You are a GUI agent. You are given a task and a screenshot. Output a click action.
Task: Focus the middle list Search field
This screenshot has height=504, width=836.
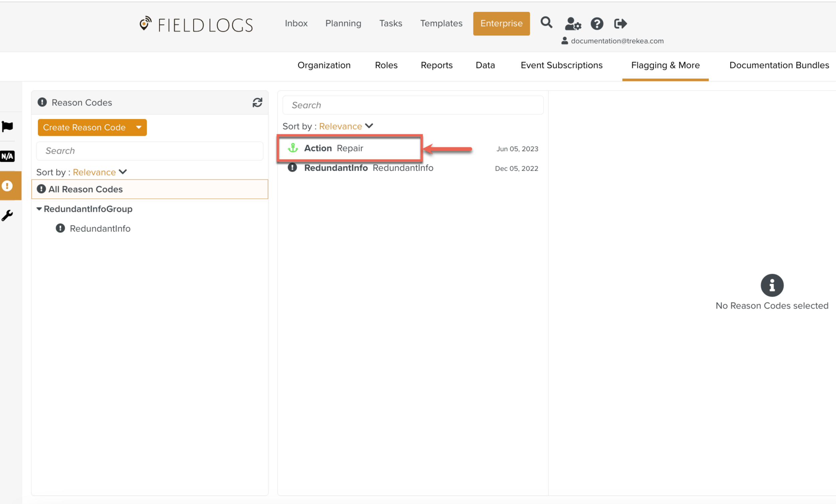point(413,105)
